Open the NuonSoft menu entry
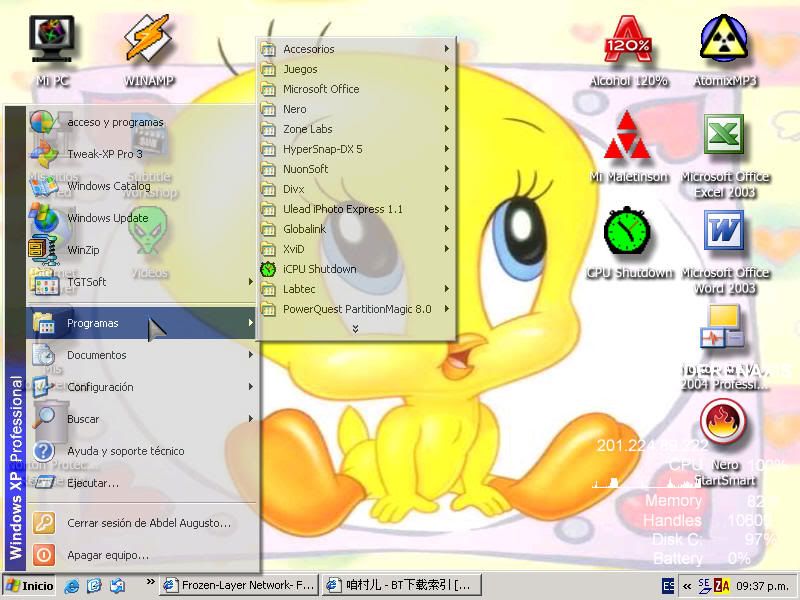 click(356, 169)
